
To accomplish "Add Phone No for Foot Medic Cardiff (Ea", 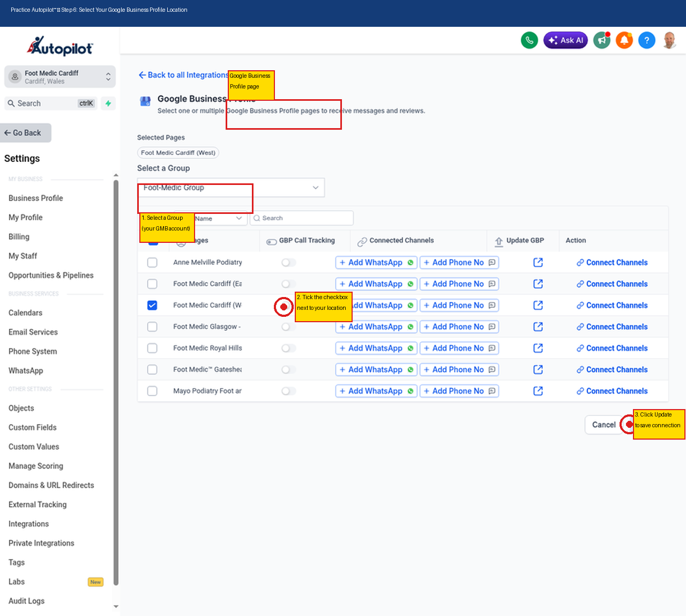I will 459,284.
